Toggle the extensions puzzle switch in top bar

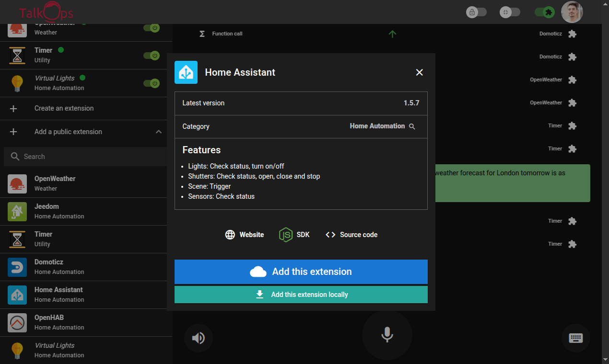(545, 12)
